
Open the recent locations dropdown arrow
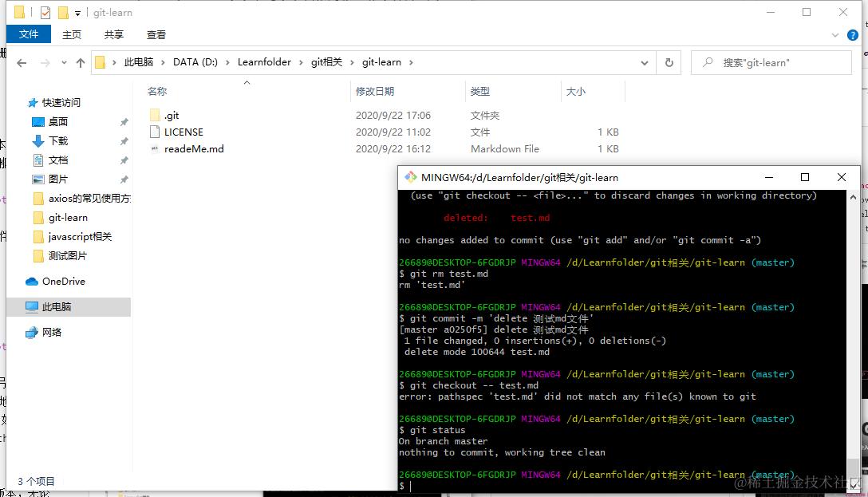(64, 62)
